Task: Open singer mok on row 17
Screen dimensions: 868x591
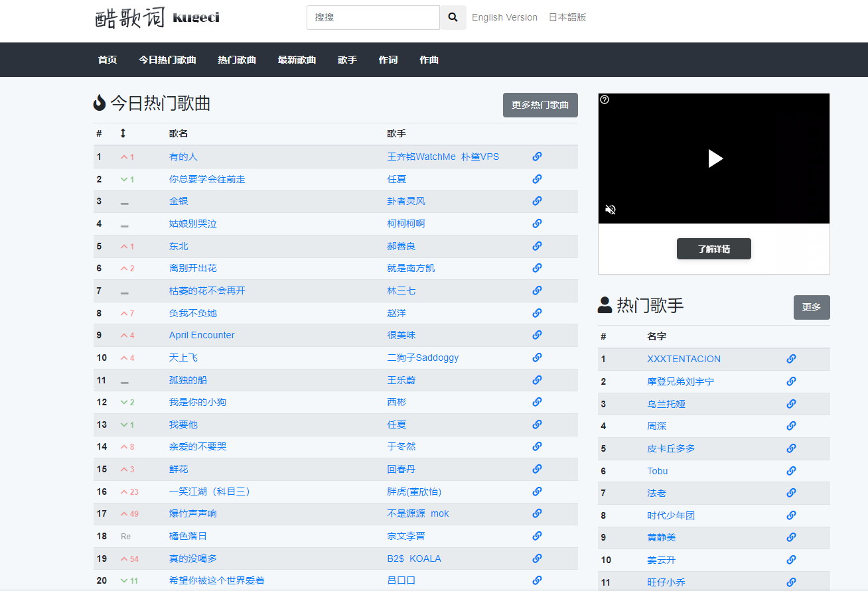Action: click(440, 513)
